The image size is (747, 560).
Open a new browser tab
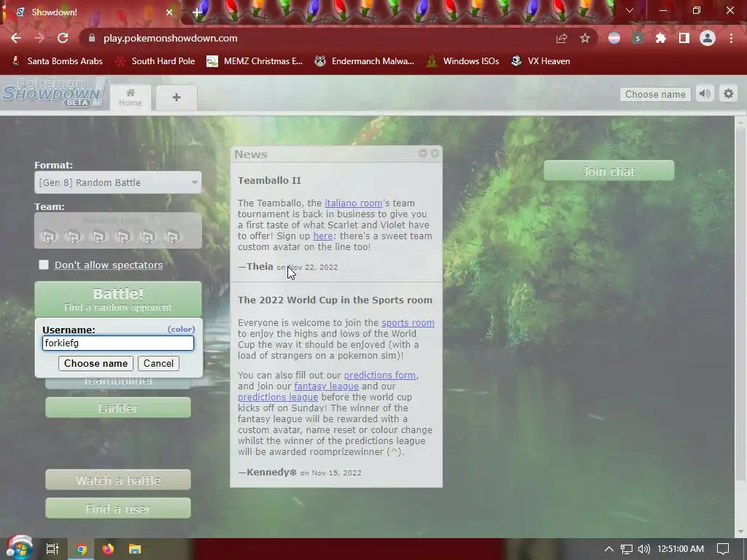(x=197, y=12)
